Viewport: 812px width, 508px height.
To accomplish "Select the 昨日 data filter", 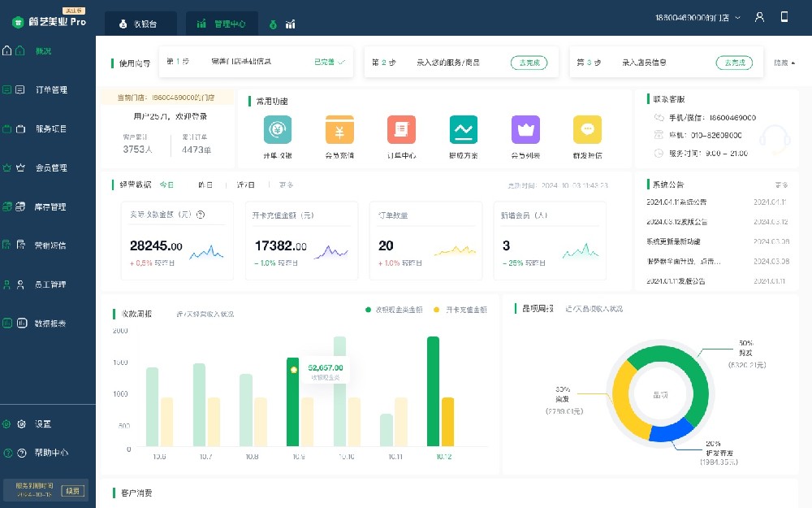I will coord(205,185).
